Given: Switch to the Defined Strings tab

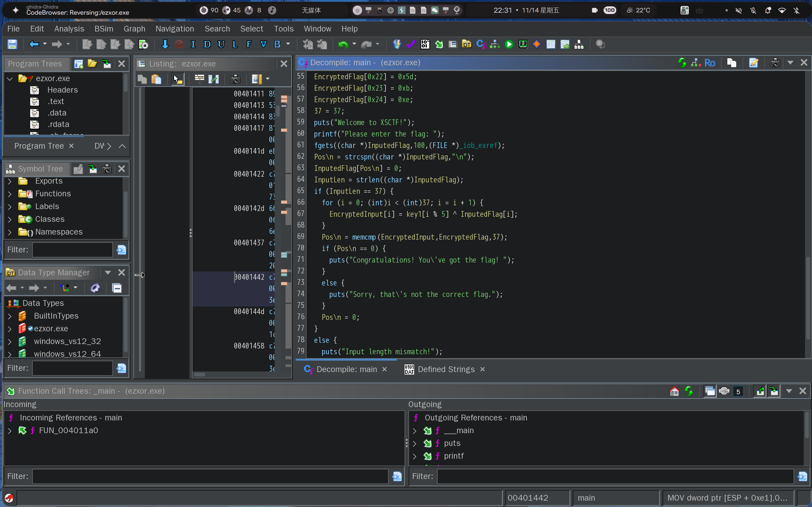Looking at the screenshot, I should 446,369.
